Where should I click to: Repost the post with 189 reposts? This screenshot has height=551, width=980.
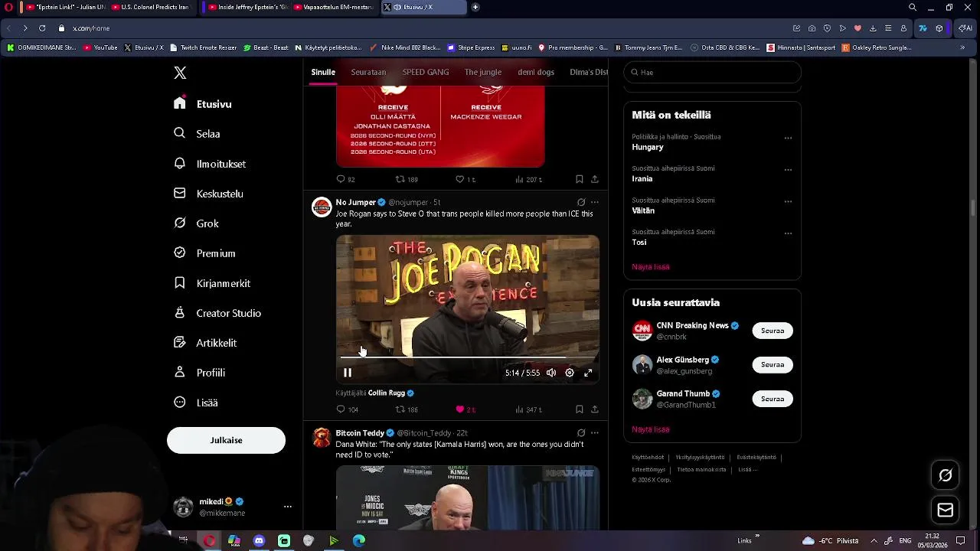(x=407, y=179)
